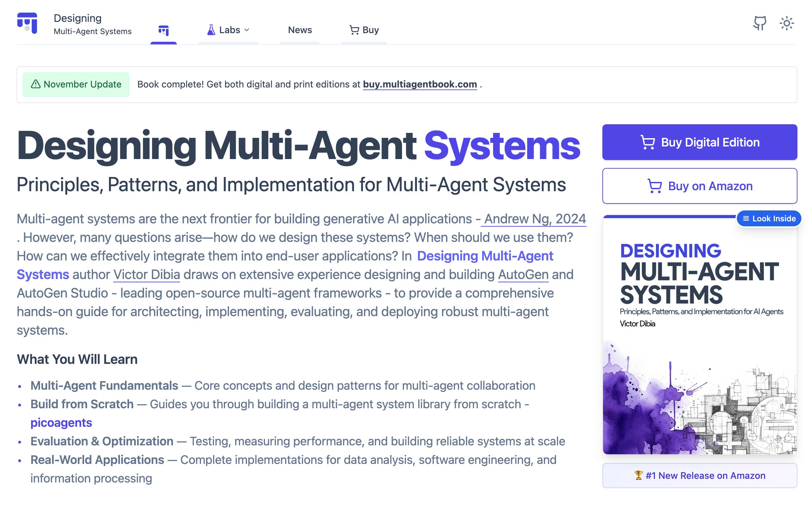Open the News menu item

300,30
